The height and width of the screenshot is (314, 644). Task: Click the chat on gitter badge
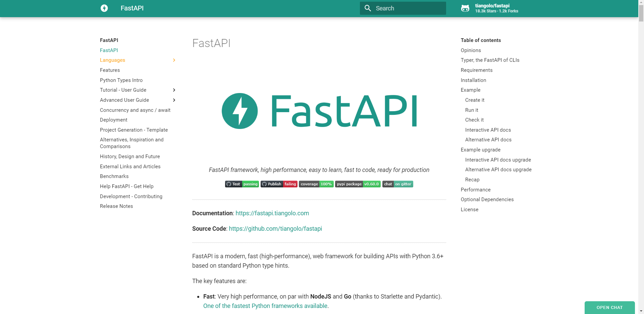(398, 184)
